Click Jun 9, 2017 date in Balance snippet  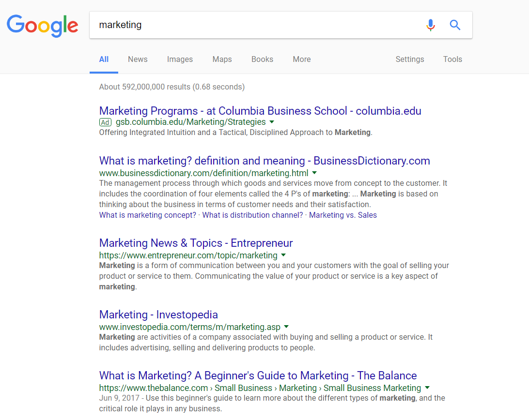click(119, 398)
